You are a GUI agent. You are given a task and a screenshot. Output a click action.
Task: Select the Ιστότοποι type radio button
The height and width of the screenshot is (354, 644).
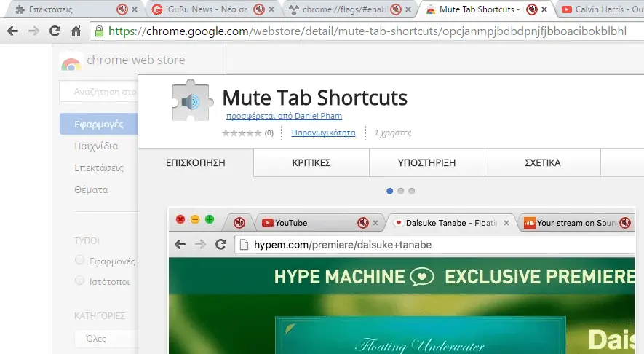[x=79, y=281]
